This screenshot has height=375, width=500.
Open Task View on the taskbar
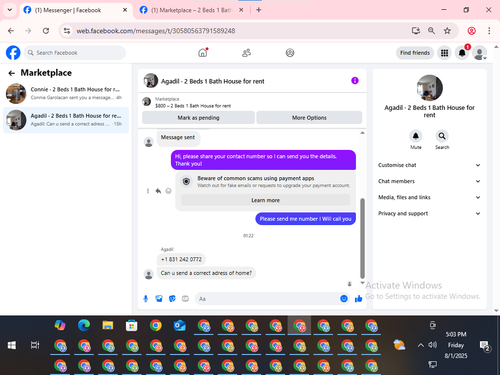click(35, 345)
